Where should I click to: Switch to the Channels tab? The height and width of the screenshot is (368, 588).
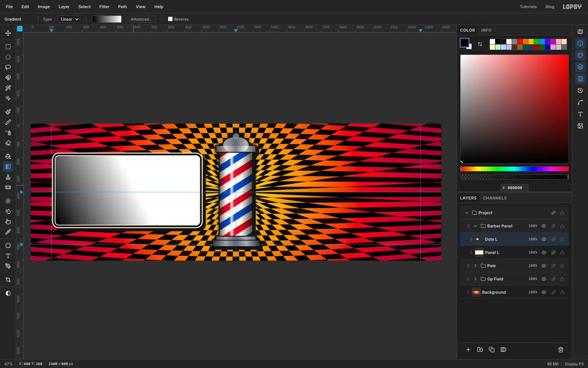[495, 198]
